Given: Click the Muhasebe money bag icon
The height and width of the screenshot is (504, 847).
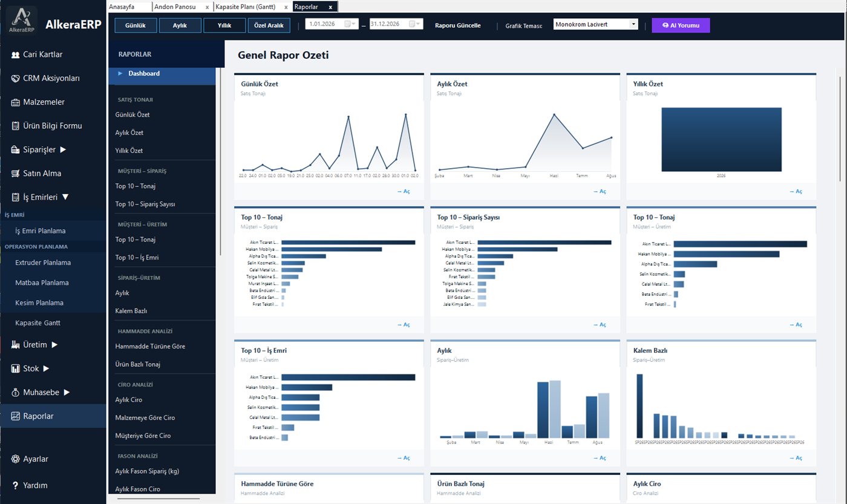Looking at the screenshot, I should click(16, 392).
